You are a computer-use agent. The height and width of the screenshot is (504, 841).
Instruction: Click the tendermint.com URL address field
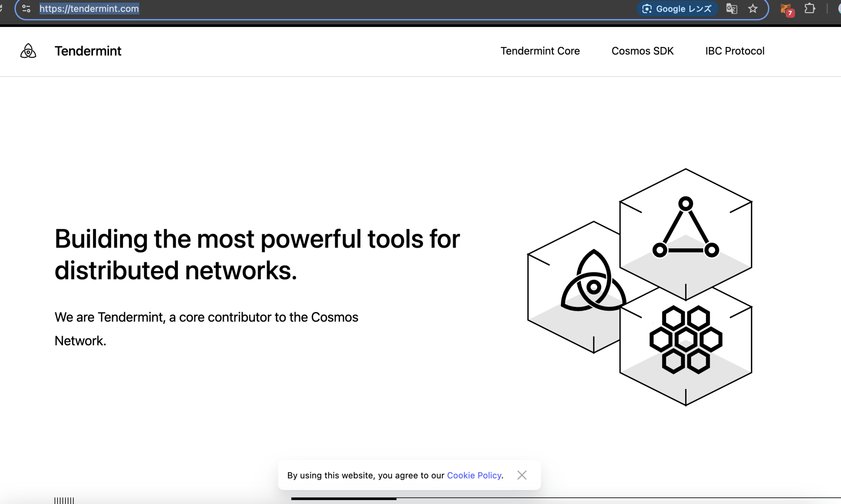89,9
